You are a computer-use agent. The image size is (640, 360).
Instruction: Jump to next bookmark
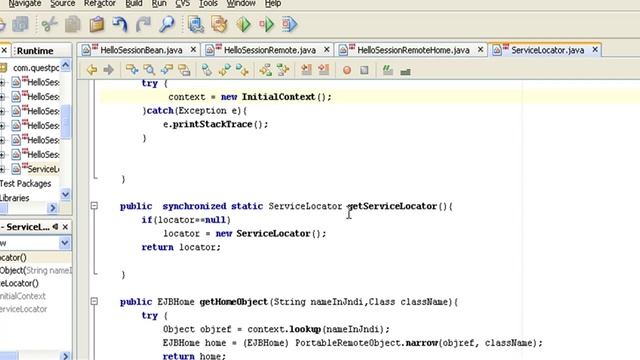pos(242,70)
